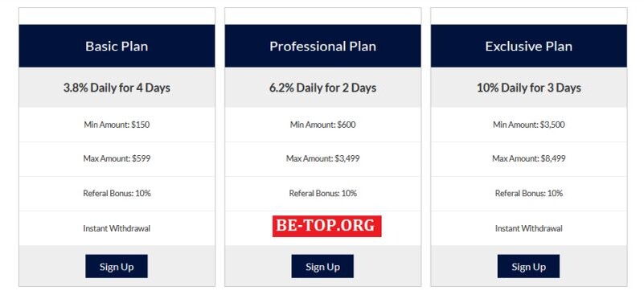
Task: Click '10% Daily for 3 Days' text
Action: (529, 88)
